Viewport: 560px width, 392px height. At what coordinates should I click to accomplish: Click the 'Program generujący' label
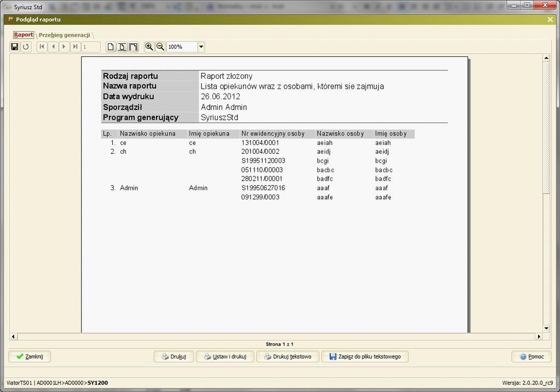point(140,118)
